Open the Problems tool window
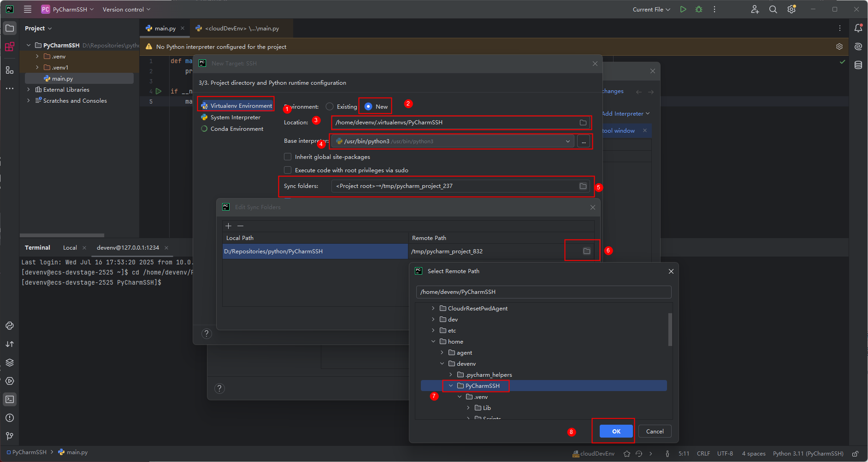 click(x=9, y=418)
